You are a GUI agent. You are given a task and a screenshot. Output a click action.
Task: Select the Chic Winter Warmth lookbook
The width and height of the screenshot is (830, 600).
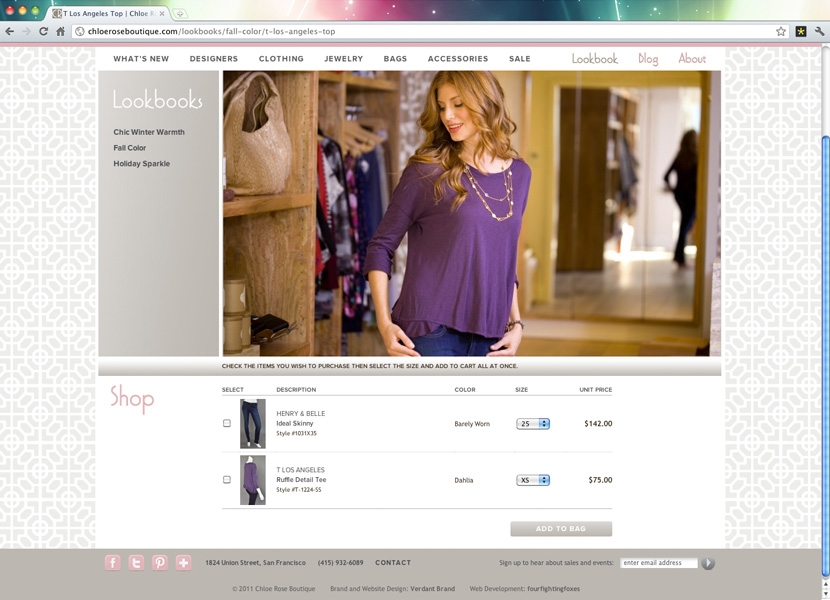149,132
